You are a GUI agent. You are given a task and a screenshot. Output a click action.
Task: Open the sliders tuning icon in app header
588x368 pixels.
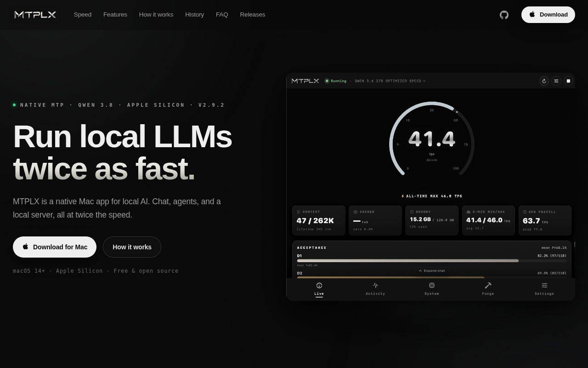coord(556,81)
